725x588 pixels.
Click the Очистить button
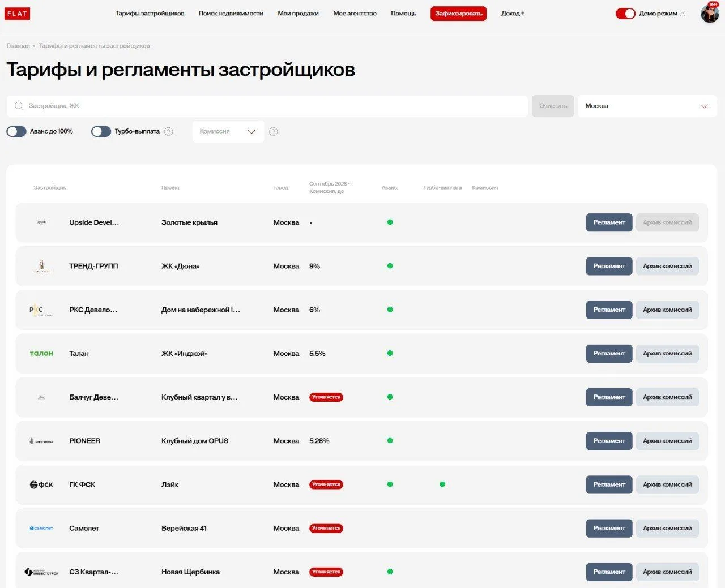click(553, 106)
